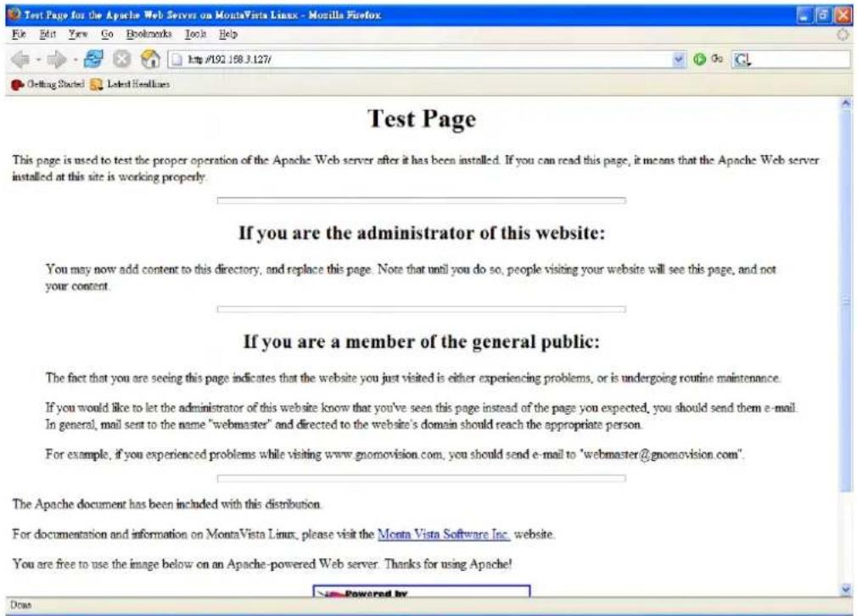This screenshot has height=616, width=857.
Task: Open the View menu
Action: coord(77,34)
